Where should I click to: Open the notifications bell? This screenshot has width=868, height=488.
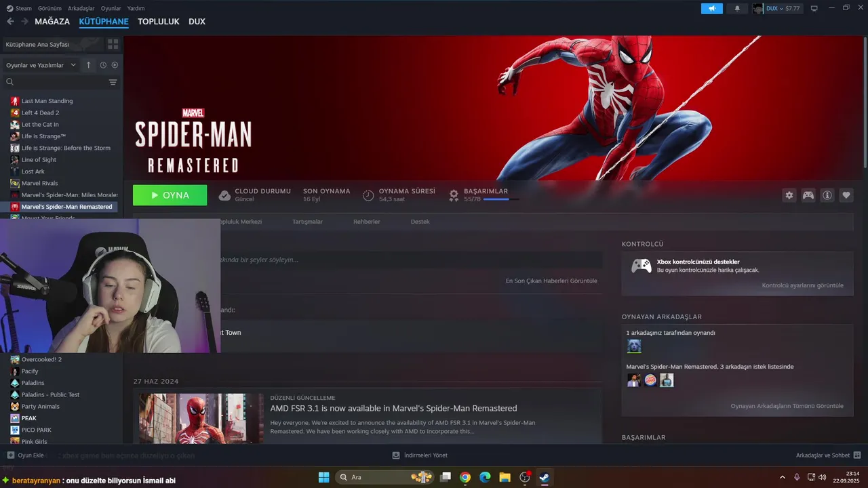[737, 8]
